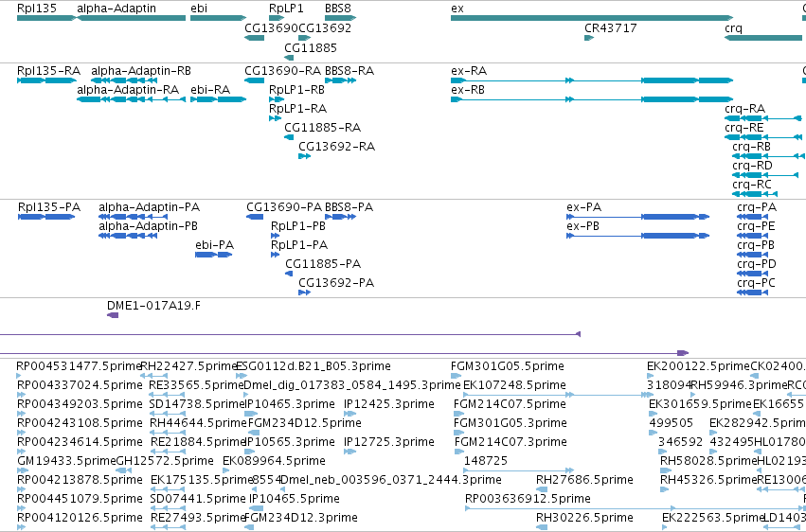Click the EK107248.5prime EST
The height and width of the screenshot is (532, 806).
558,395
